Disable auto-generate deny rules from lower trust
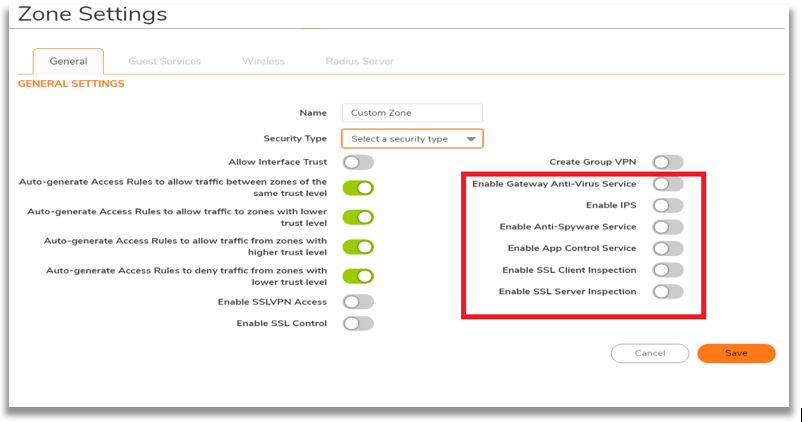This screenshot has width=810, height=422. click(358, 276)
